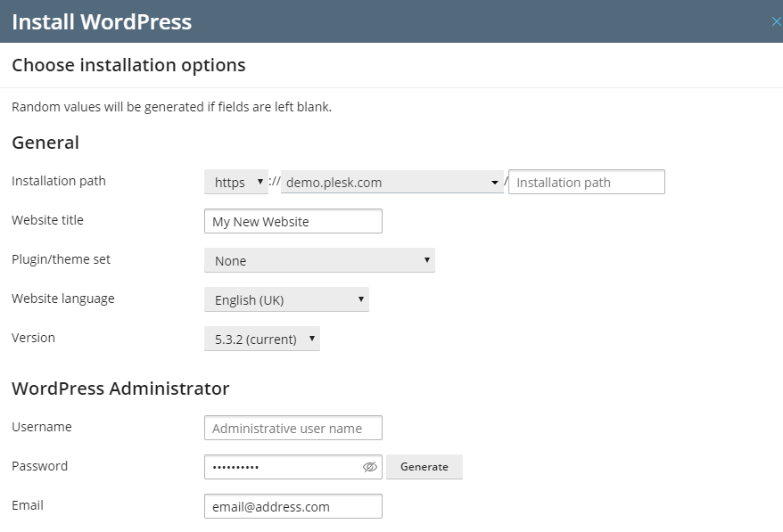The width and height of the screenshot is (783, 532).
Task: Open the Plugin/theme set dropdown showing None
Action: click(319, 260)
